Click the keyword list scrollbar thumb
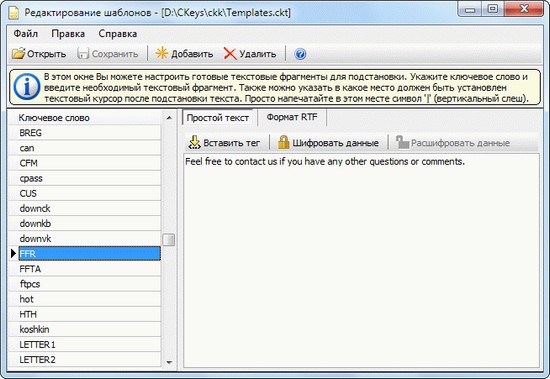 [x=169, y=240]
